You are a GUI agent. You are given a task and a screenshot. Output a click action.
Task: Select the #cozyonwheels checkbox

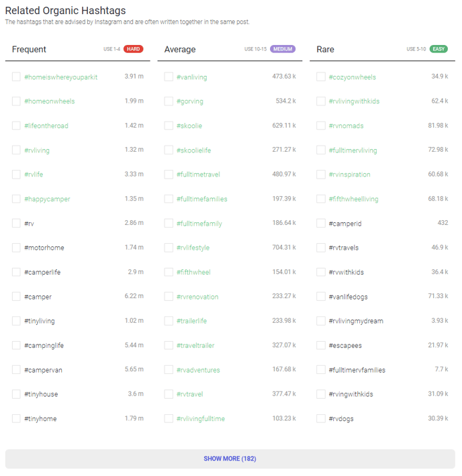pos(321,77)
